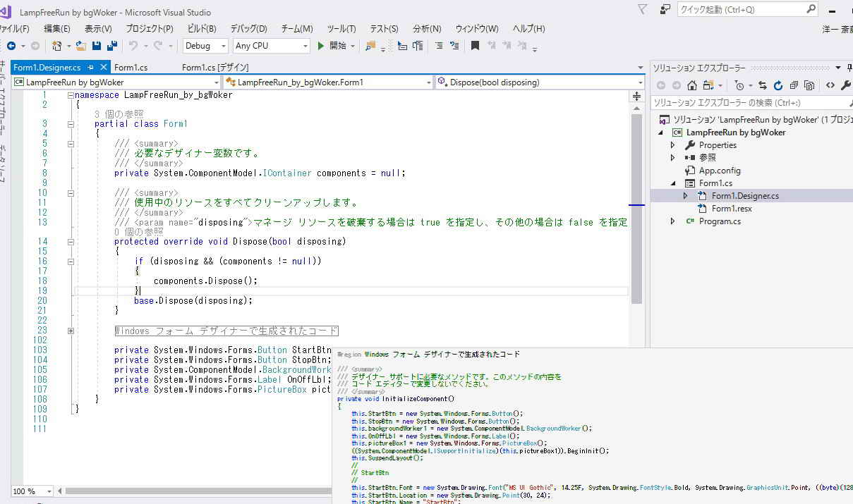Expand collapsed Windows form designer region

tap(71, 331)
